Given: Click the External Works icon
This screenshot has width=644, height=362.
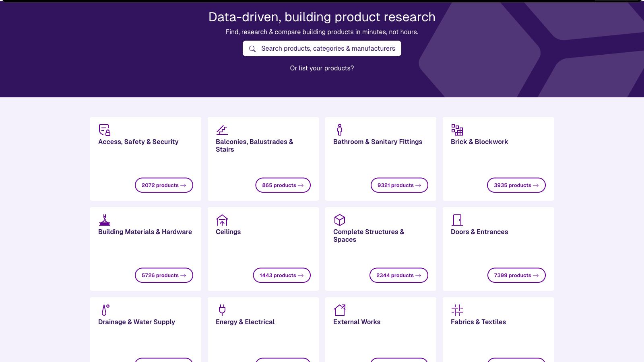Looking at the screenshot, I should click(x=340, y=310).
